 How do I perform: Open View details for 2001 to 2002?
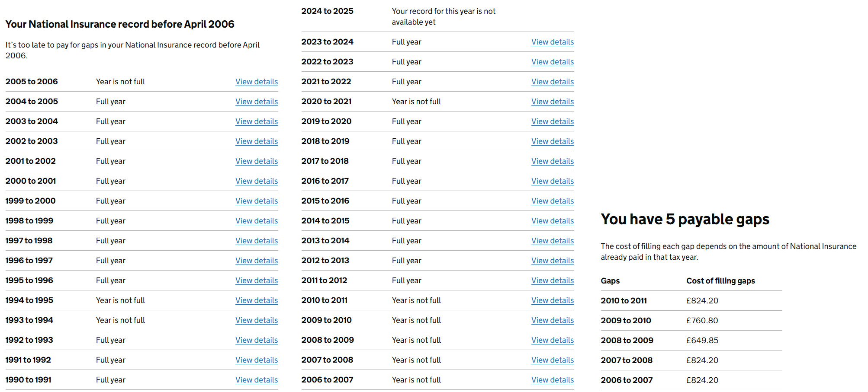click(x=256, y=161)
